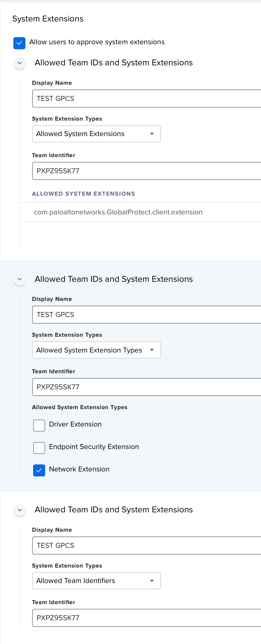Collapse the first Allowed Team IDs section
This screenshot has height=644, width=261.
pyautogui.click(x=20, y=63)
